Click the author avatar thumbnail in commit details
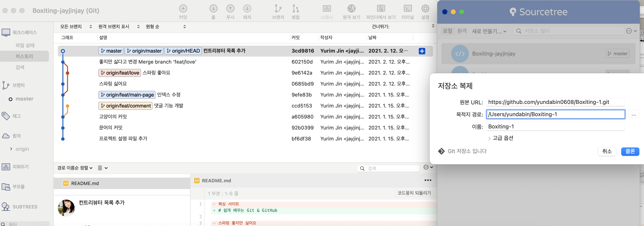This screenshot has width=644, height=226. (x=66, y=208)
